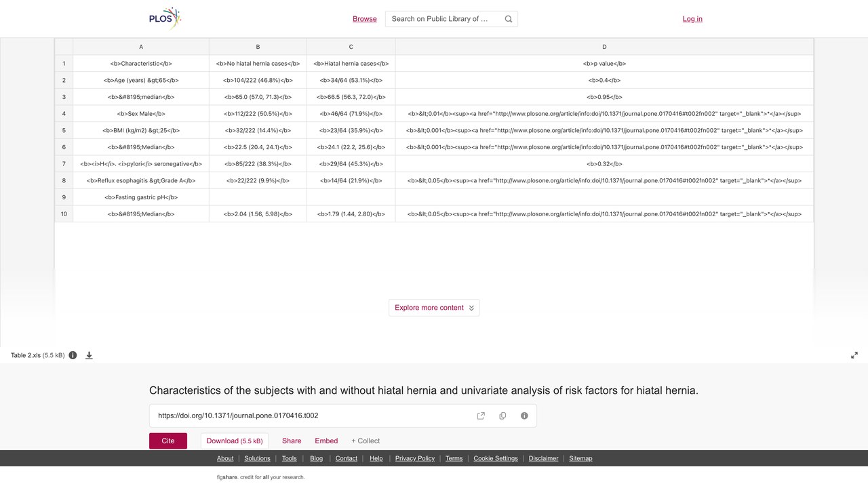This screenshot has height=488, width=868.
Task: Open Blog footer link
Action: (317, 458)
